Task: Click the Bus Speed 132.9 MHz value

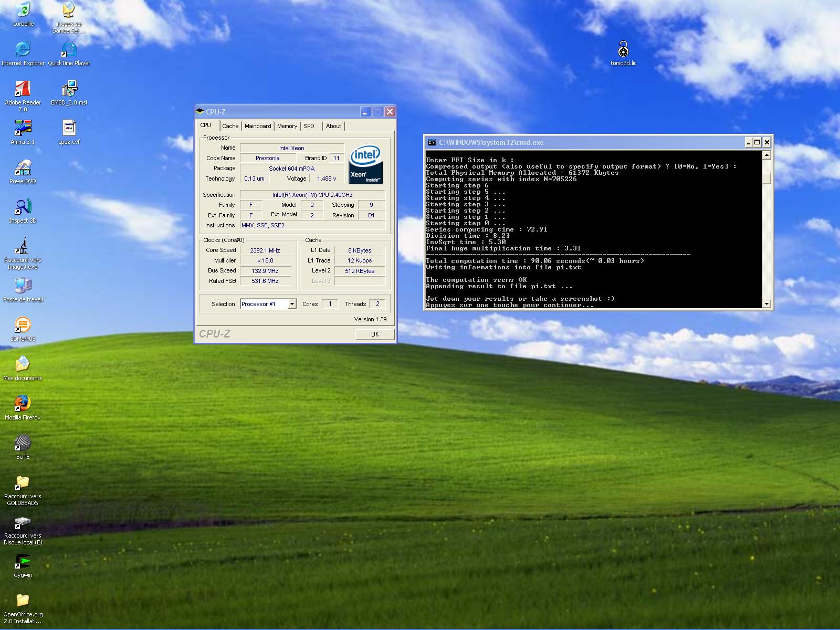Action: click(265, 271)
